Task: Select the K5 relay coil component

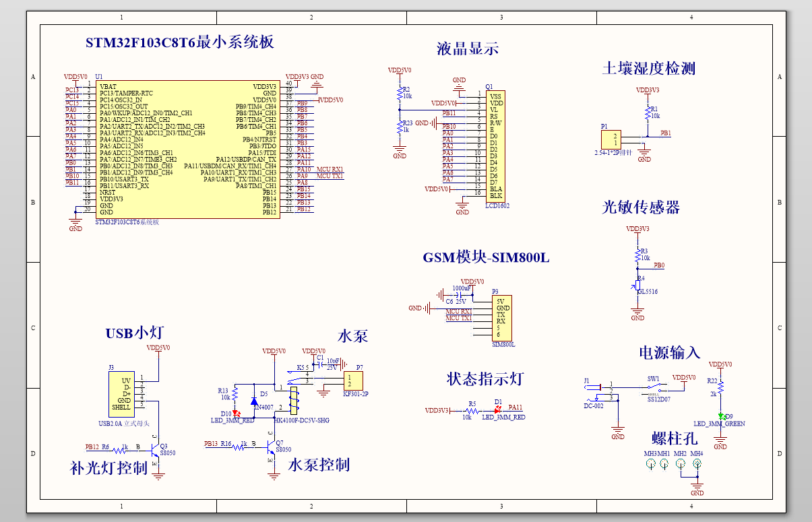Action: pos(294,399)
